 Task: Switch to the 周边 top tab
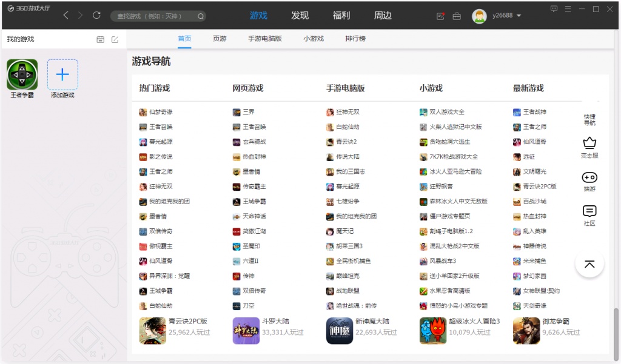[x=383, y=15]
